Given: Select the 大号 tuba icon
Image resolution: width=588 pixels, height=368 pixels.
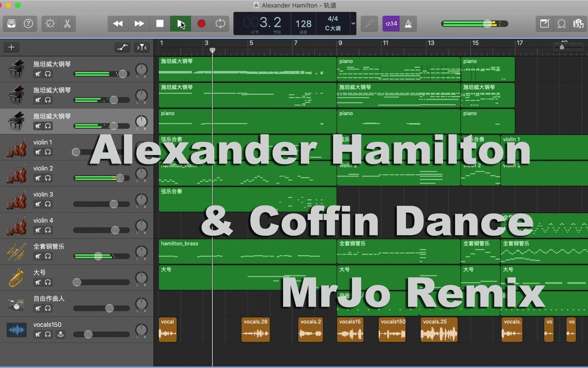Looking at the screenshot, I should point(16,277).
